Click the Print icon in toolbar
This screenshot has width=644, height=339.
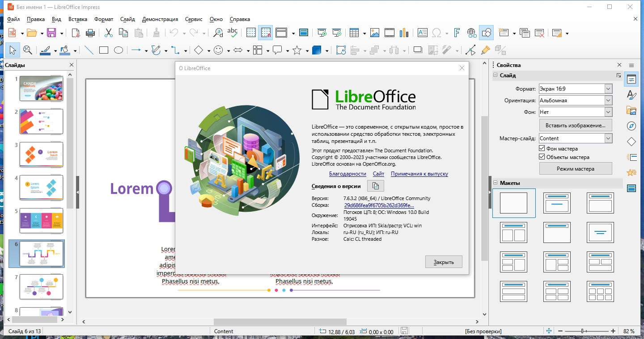click(x=90, y=33)
